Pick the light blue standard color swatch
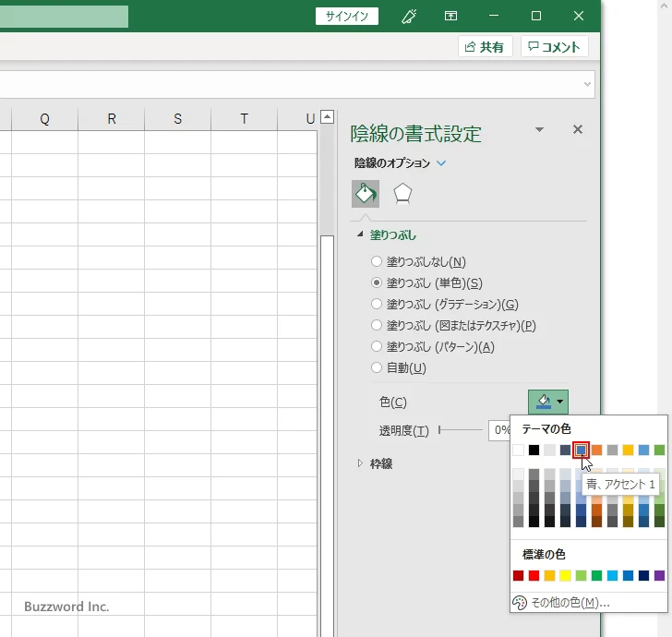 pyautogui.click(x=612, y=575)
